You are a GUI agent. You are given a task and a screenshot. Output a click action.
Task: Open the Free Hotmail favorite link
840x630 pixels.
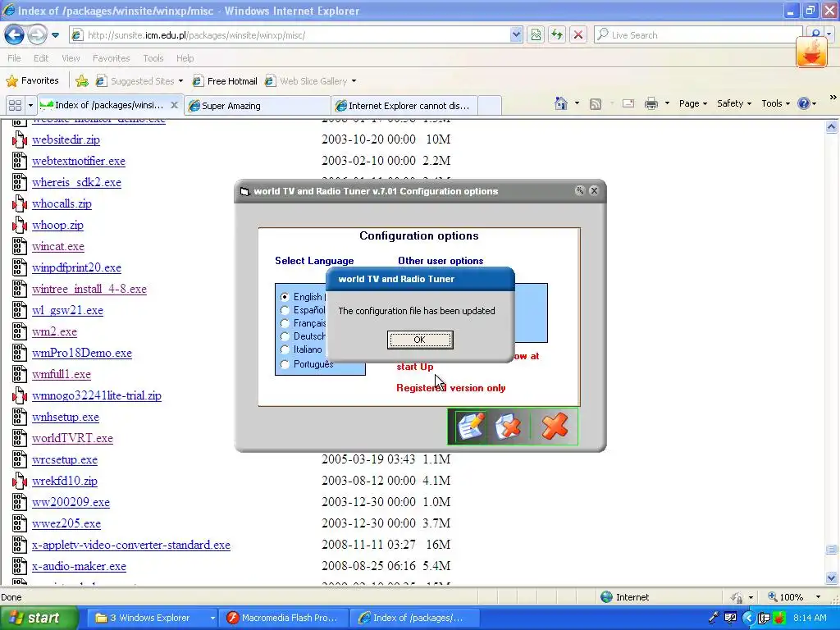click(225, 81)
